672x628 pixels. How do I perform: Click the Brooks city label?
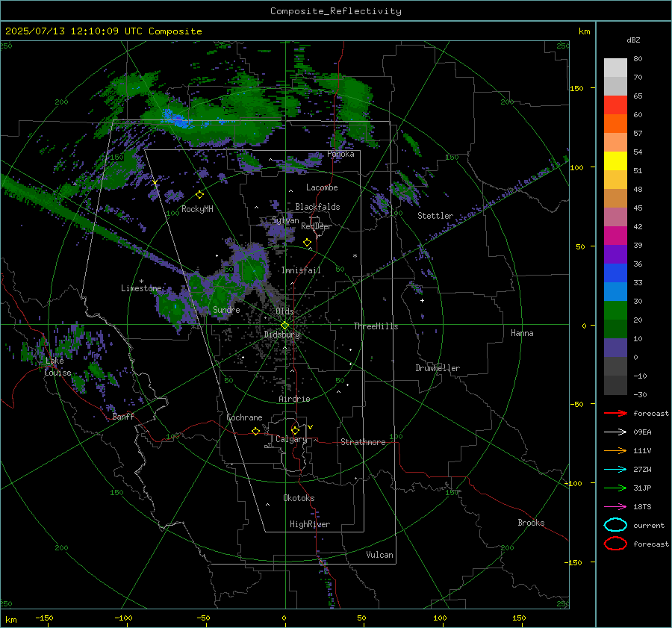tap(531, 523)
